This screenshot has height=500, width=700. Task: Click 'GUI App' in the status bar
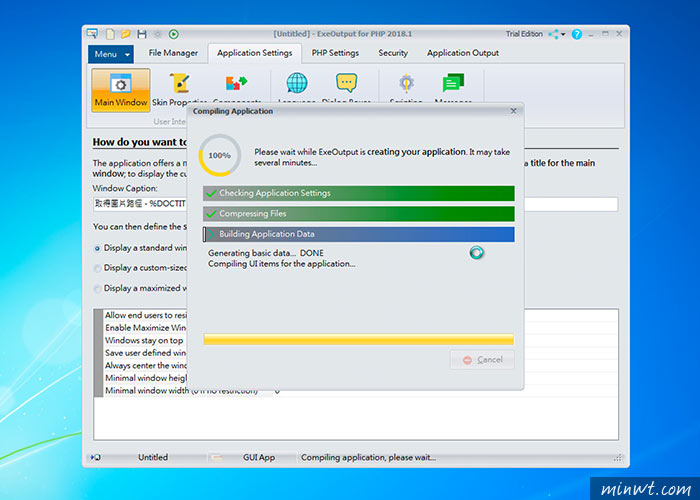pyautogui.click(x=259, y=458)
